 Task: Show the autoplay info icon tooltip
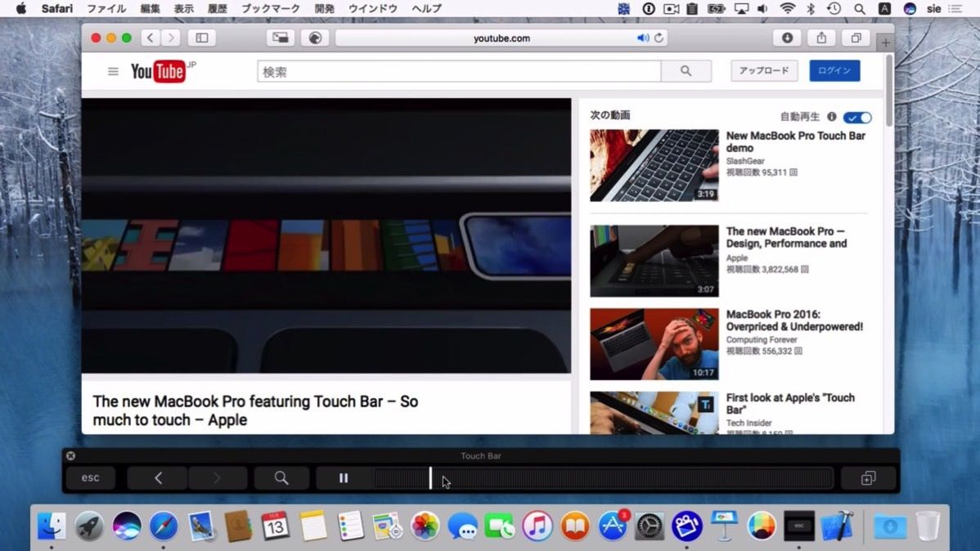coord(831,116)
